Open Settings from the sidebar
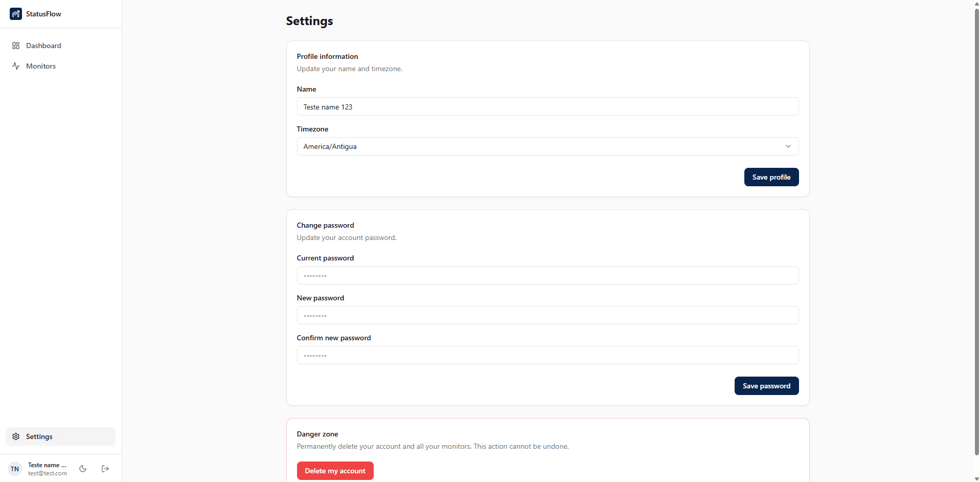 [39, 436]
